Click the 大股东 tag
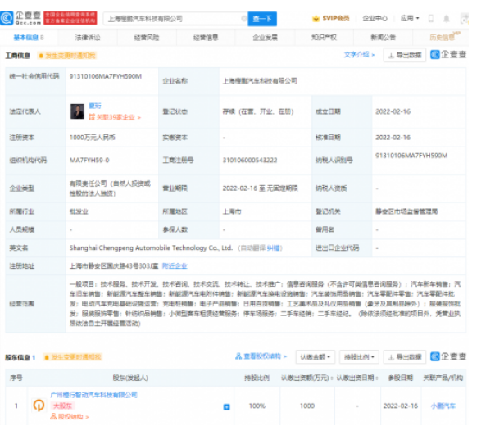The width and height of the screenshot is (504, 426). point(62,406)
